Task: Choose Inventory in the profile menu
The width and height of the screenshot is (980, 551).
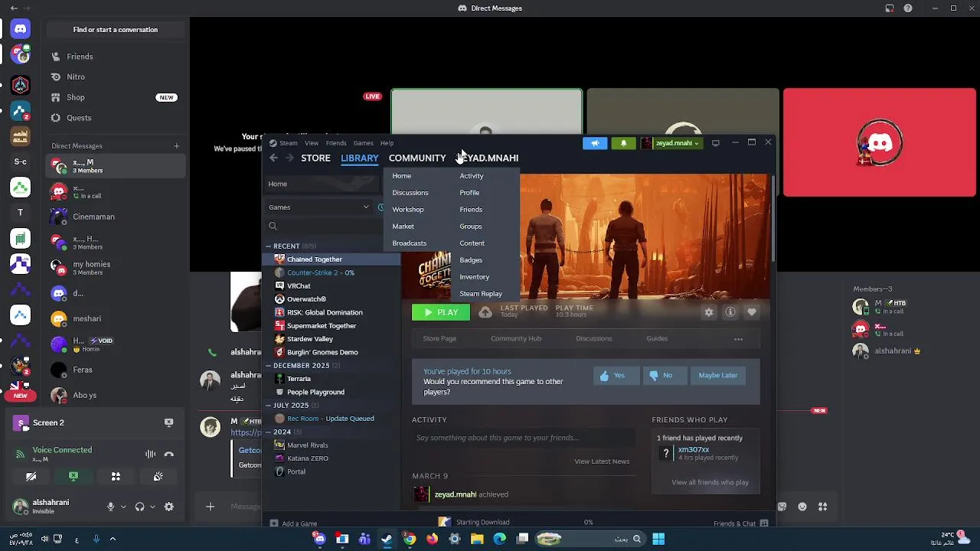Action: point(474,277)
